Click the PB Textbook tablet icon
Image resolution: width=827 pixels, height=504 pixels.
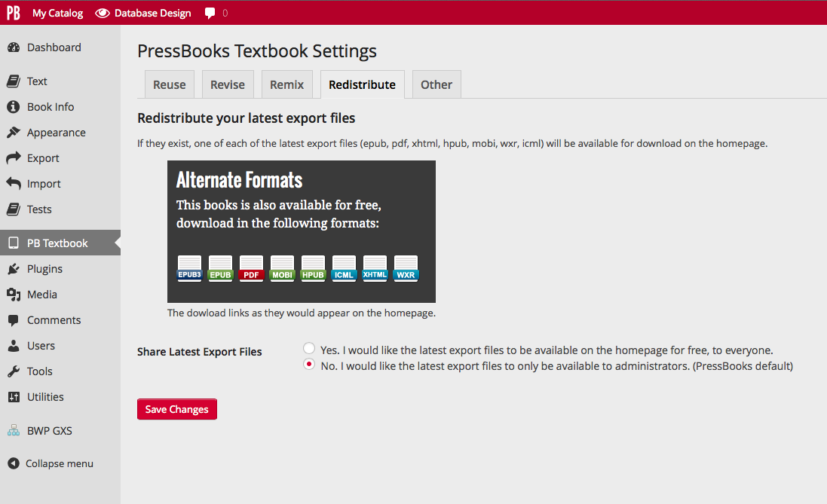pos(14,243)
